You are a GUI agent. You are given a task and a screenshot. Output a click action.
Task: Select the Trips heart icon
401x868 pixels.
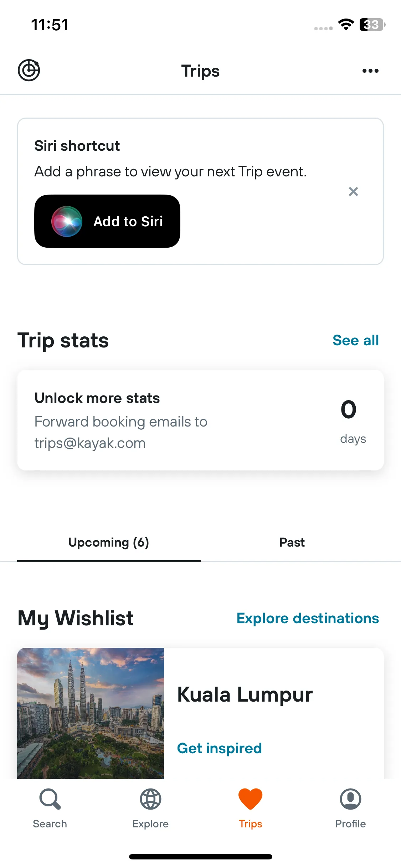(x=251, y=799)
